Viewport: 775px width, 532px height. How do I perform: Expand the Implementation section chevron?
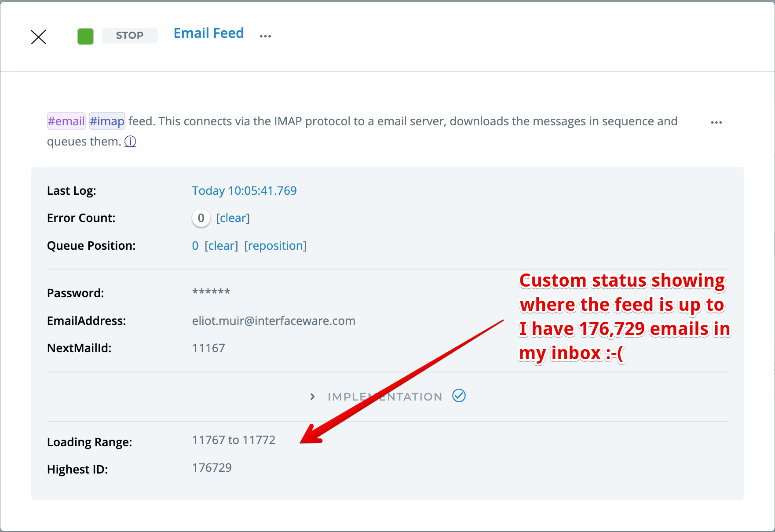tap(312, 397)
